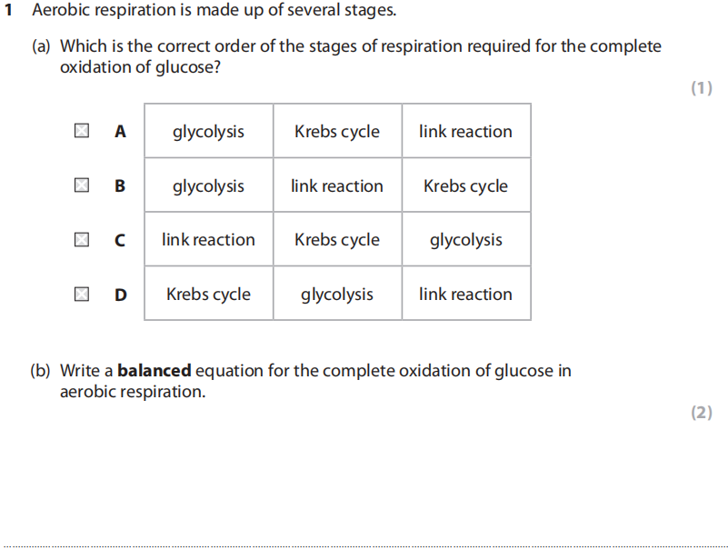Click the bold letter A option label
Viewport: 728px width, 560px height.
coord(119,132)
